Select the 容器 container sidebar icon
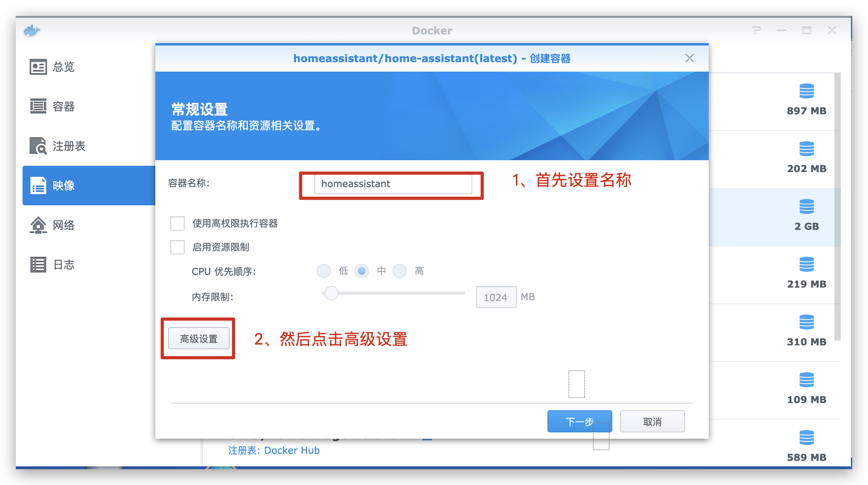 pyautogui.click(x=38, y=106)
